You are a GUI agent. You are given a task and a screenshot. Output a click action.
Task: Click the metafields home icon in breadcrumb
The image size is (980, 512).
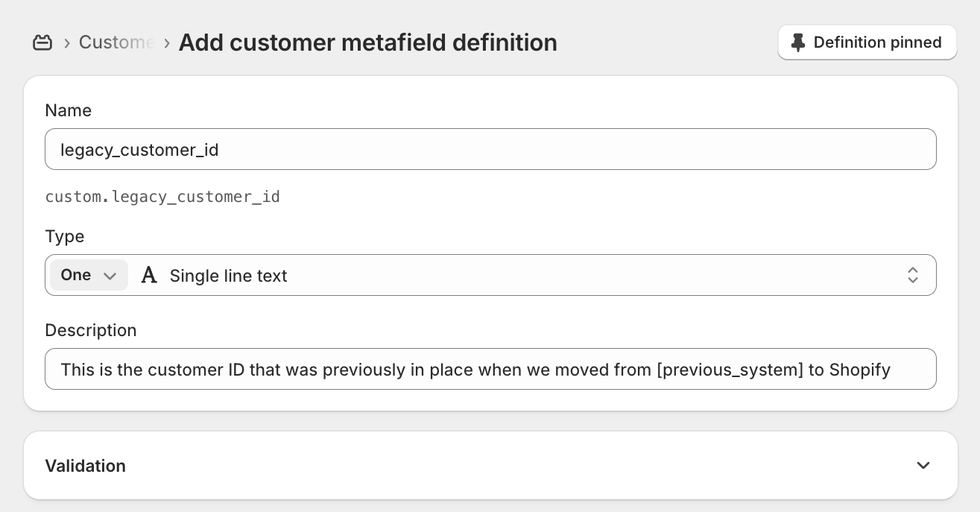click(x=42, y=42)
